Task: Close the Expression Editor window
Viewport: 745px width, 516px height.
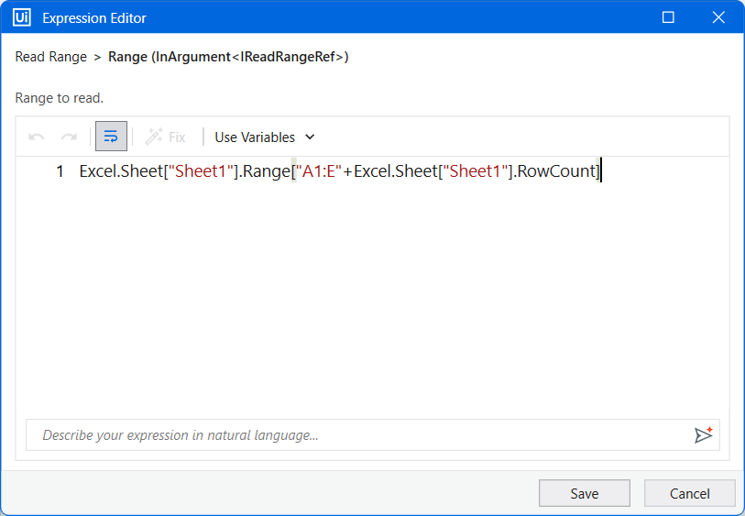Action: coord(718,18)
